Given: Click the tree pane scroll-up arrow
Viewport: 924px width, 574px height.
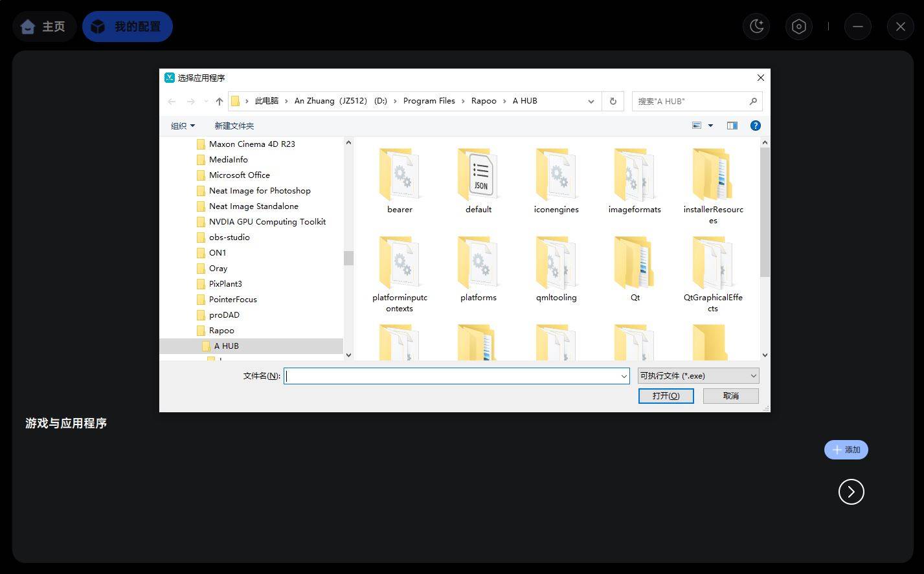Looking at the screenshot, I should [x=348, y=142].
